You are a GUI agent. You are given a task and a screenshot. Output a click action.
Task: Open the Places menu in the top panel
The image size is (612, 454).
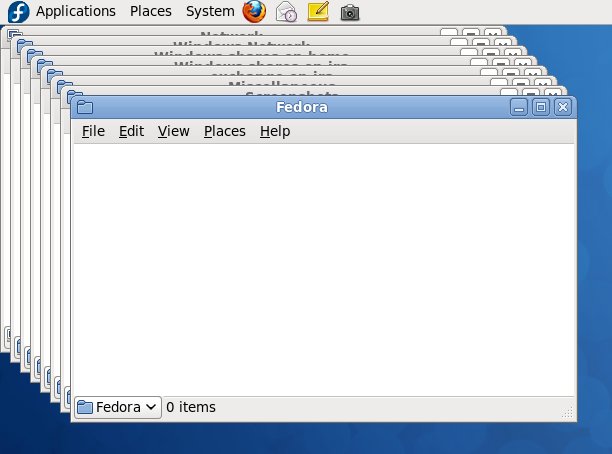(151, 11)
